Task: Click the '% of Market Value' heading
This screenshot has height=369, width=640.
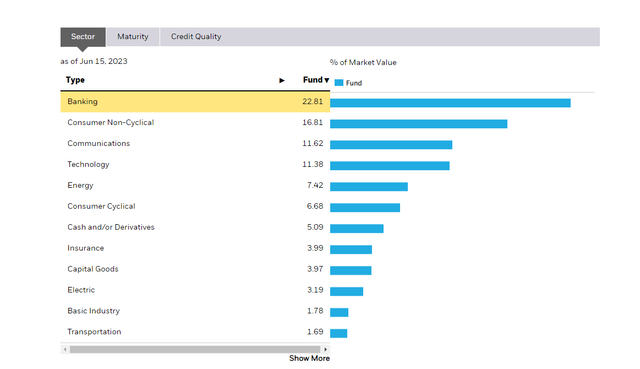Action: tap(363, 62)
